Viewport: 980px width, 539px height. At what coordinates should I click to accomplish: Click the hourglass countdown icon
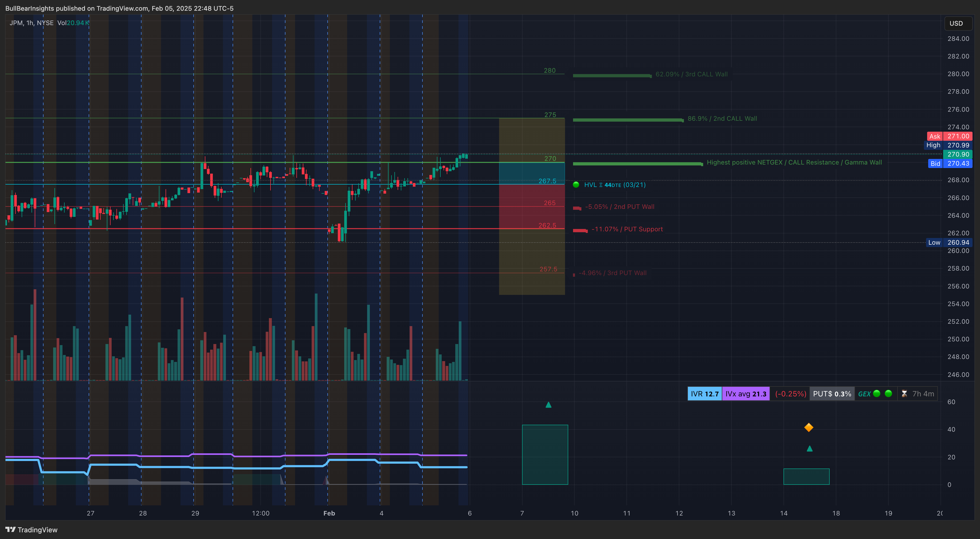(904, 394)
